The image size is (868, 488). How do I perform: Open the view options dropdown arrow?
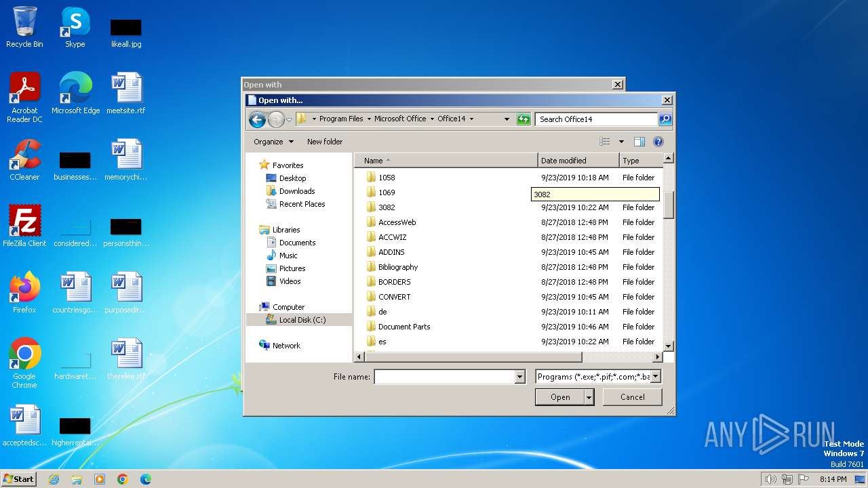pos(620,142)
